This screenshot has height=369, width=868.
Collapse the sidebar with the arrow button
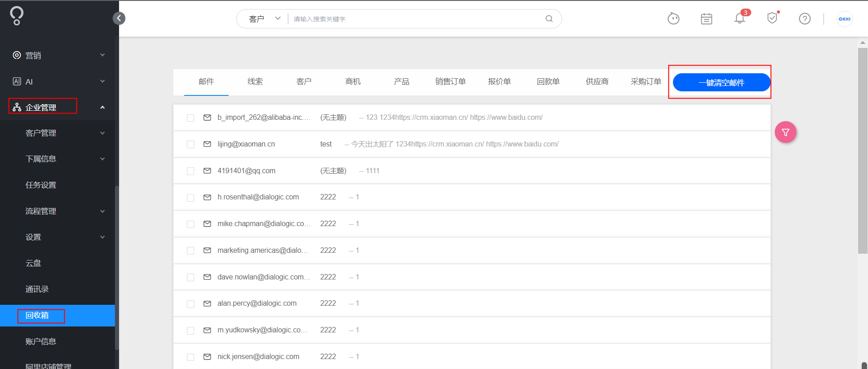click(x=119, y=18)
